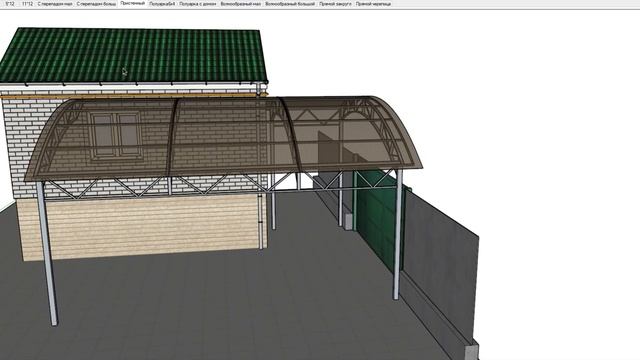Image resolution: width=640 pixels, height=360 pixels.
Task: Select the beige siding wall section
Action: [x=143, y=227]
